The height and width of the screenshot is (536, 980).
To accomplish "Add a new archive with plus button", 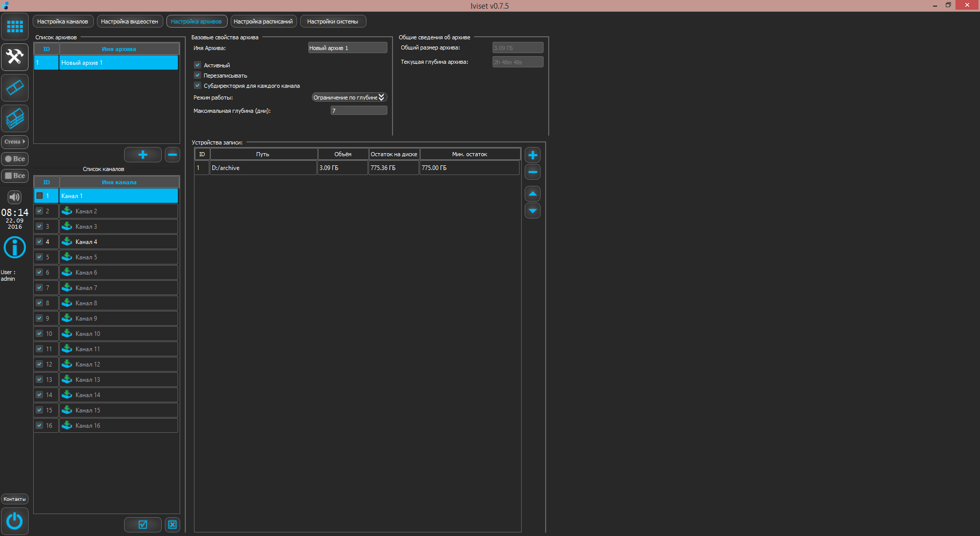I will click(x=142, y=155).
